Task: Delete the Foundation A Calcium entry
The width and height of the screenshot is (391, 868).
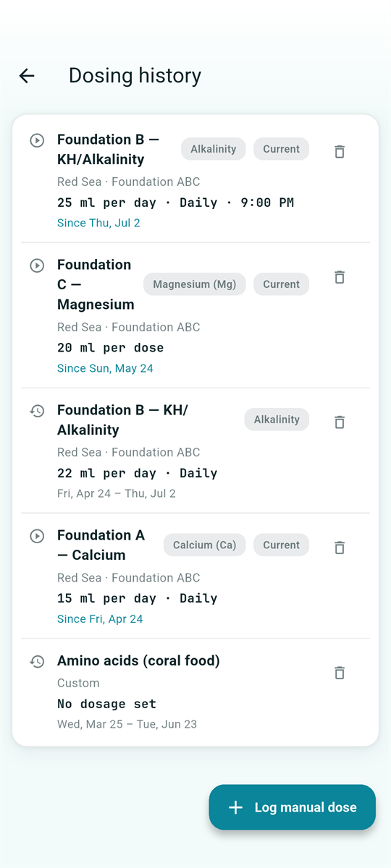Action: click(x=339, y=548)
